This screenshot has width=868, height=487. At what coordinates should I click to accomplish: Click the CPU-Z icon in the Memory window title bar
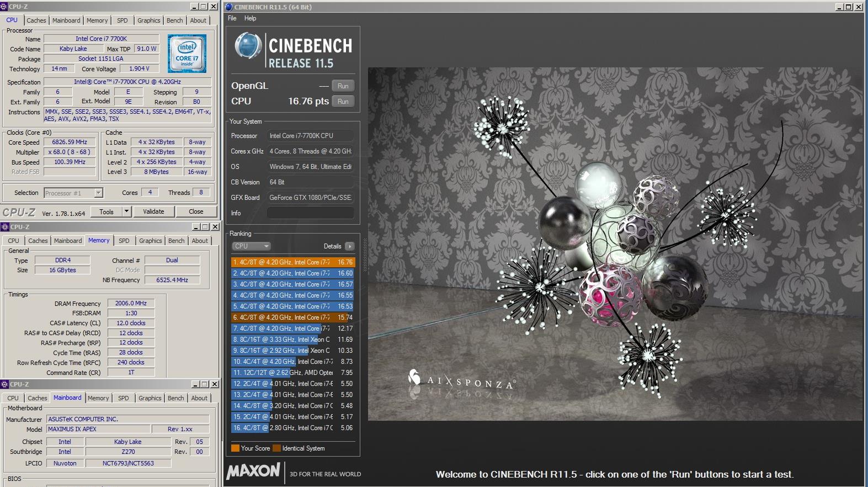pyautogui.click(x=5, y=227)
